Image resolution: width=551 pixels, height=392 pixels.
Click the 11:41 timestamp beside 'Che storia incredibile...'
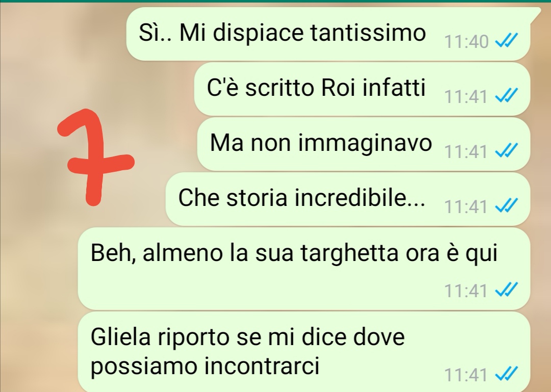pos(466,206)
